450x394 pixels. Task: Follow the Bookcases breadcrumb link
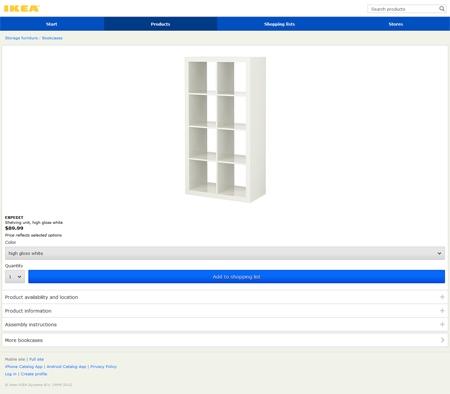pyautogui.click(x=52, y=38)
